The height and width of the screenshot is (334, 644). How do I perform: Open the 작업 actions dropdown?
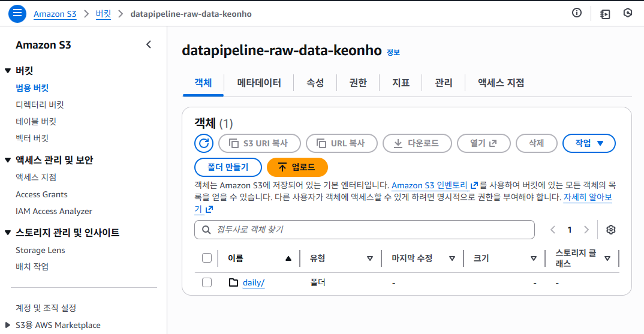pos(589,143)
